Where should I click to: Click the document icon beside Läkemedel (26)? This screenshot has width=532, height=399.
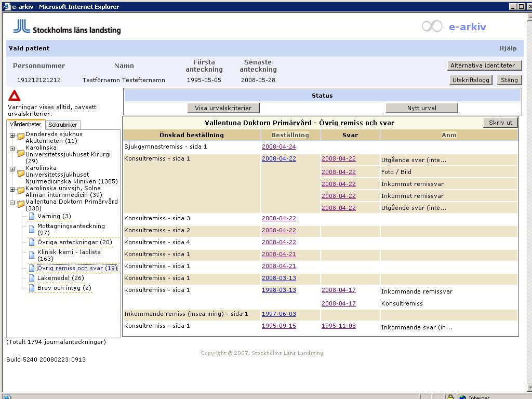32,278
